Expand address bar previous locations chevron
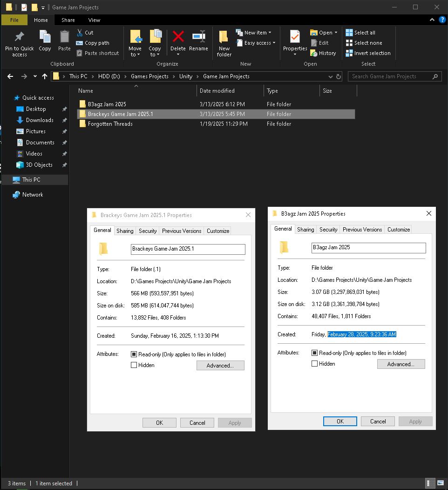 click(x=330, y=76)
